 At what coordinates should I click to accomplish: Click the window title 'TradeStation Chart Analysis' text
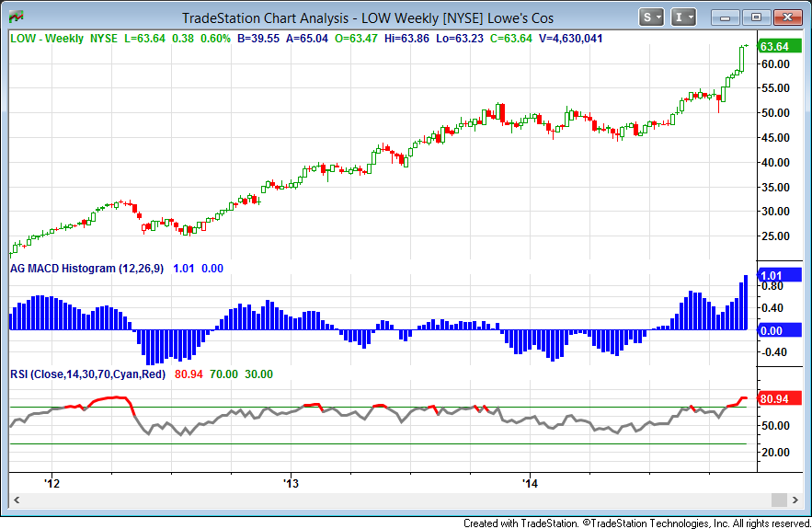click(265, 18)
